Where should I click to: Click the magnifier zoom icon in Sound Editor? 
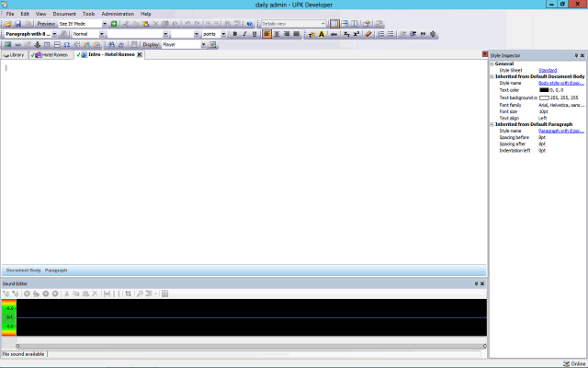[140, 293]
